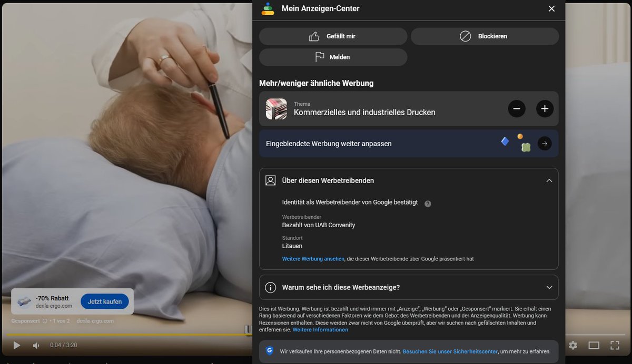The image size is (632, 364).
Task: Click the person icon beside Über diesen Werbetreibenden
Action: (271, 180)
